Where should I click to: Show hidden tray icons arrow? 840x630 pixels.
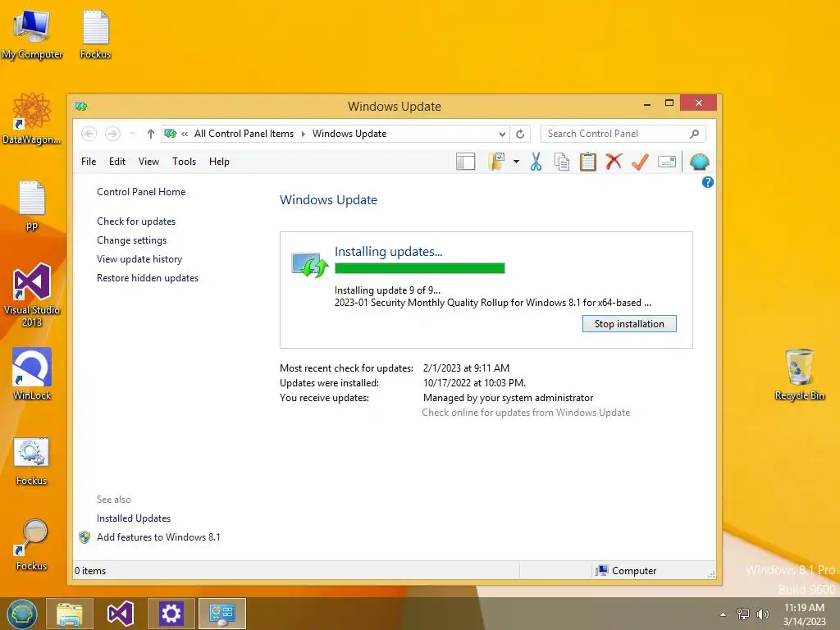pos(724,614)
